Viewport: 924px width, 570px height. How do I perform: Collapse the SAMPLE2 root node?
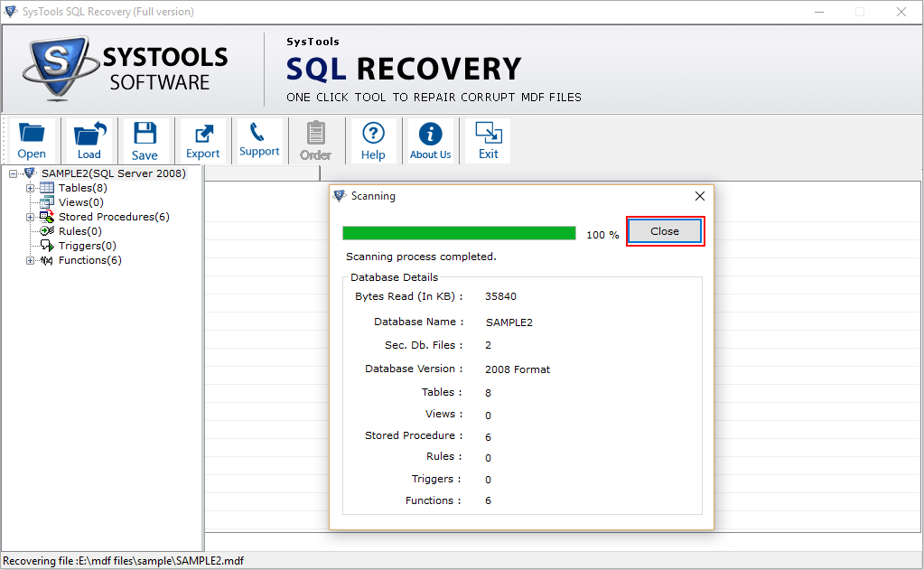point(13,173)
